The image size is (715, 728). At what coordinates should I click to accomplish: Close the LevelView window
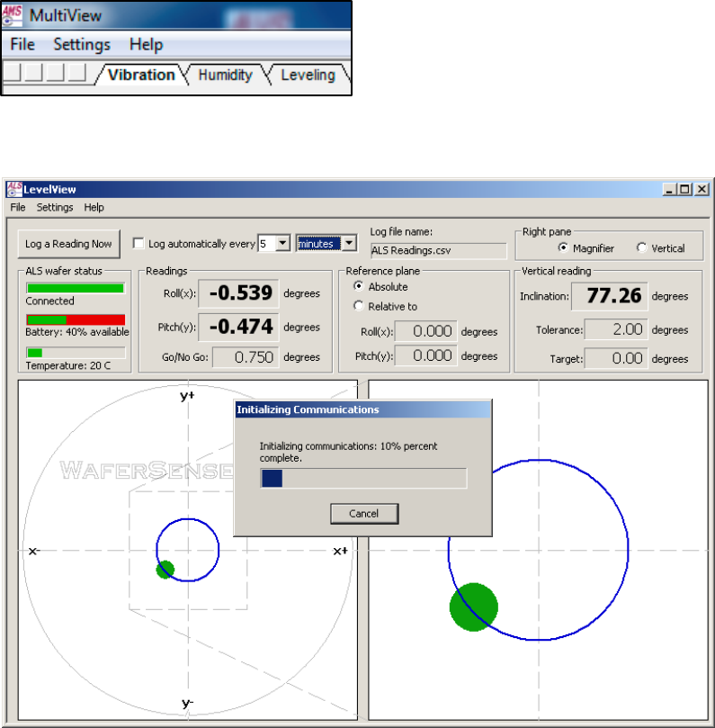pyautogui.click(x=702, y=189)
